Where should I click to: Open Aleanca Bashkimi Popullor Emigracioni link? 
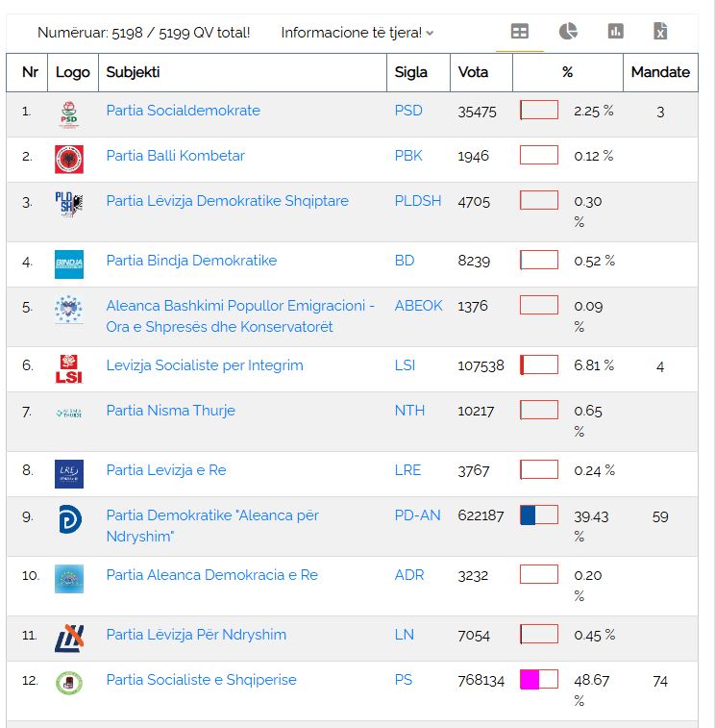point(240,316)
